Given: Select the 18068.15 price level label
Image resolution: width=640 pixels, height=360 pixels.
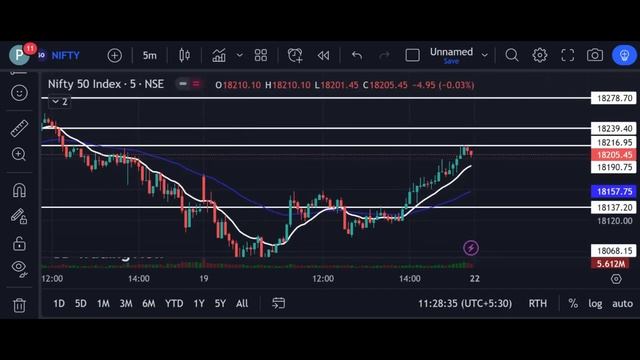Looking at the screenshot, I should pos(613,251).
